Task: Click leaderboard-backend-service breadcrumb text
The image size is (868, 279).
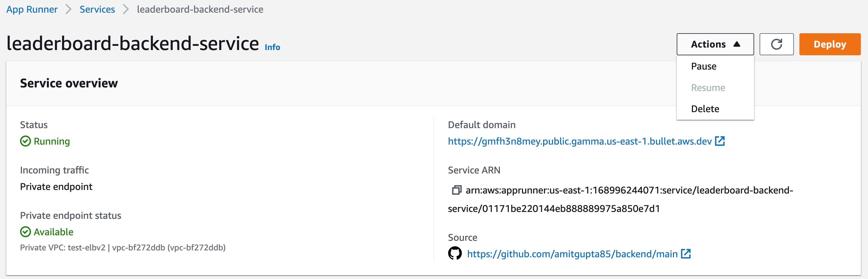Action: tap(200, 9)
